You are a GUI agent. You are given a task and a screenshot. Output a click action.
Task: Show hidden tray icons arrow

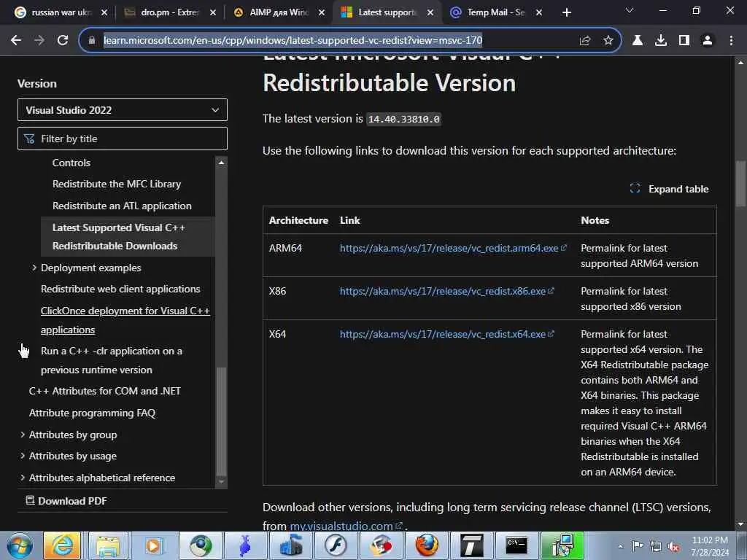[x=620, y=546]
